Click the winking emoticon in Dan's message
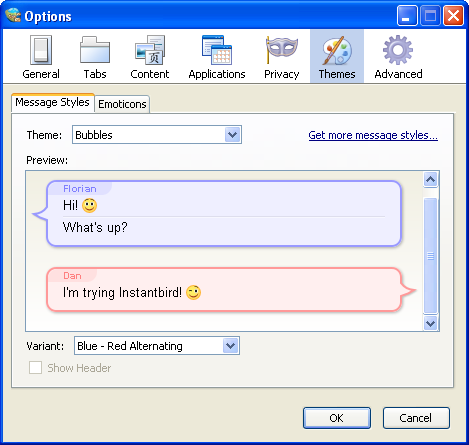The image size is (469, 445). (x=194, y=293)
